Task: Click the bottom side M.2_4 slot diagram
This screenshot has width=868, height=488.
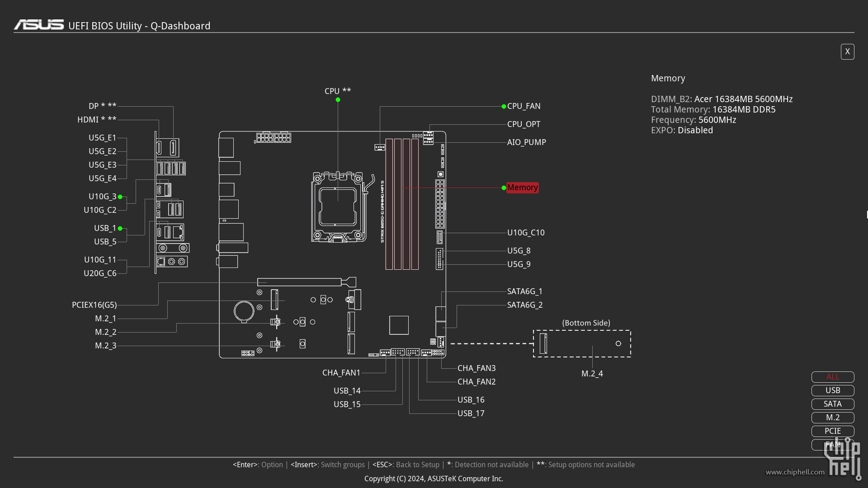Action: tap(582, 344)
